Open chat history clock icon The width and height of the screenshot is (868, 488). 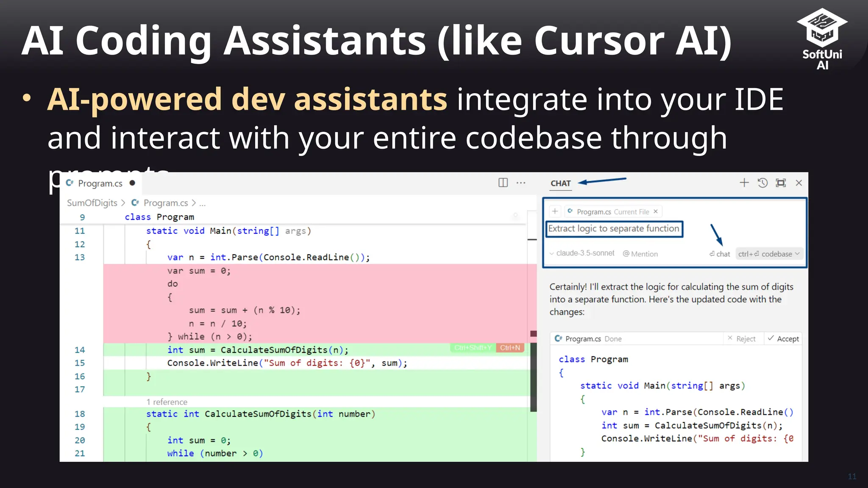click(x=762, y=183)
